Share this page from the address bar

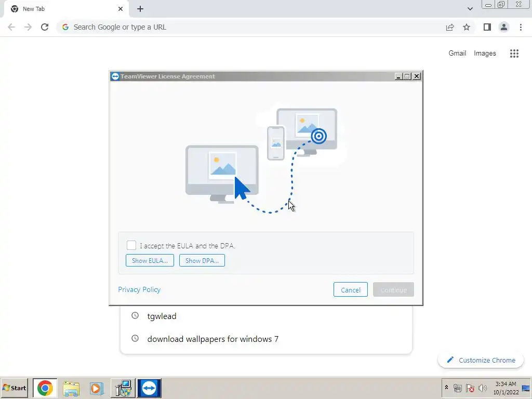[450, 27]
